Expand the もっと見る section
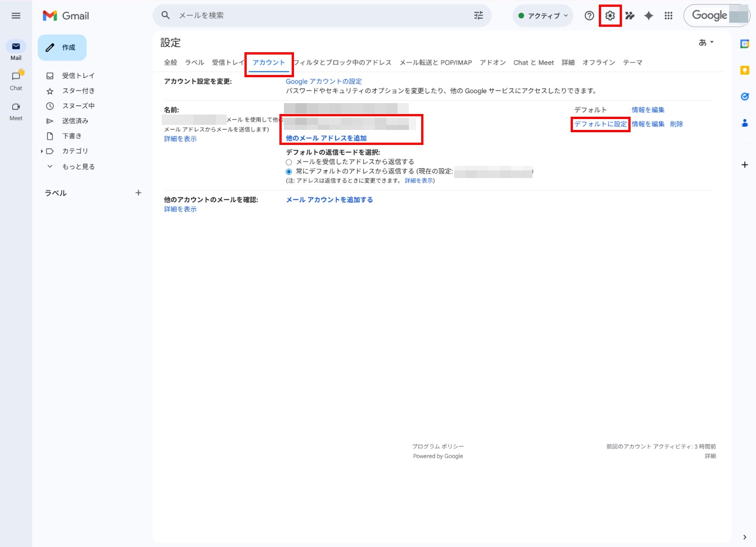This screenshot has width=756, height=547. 78,166
